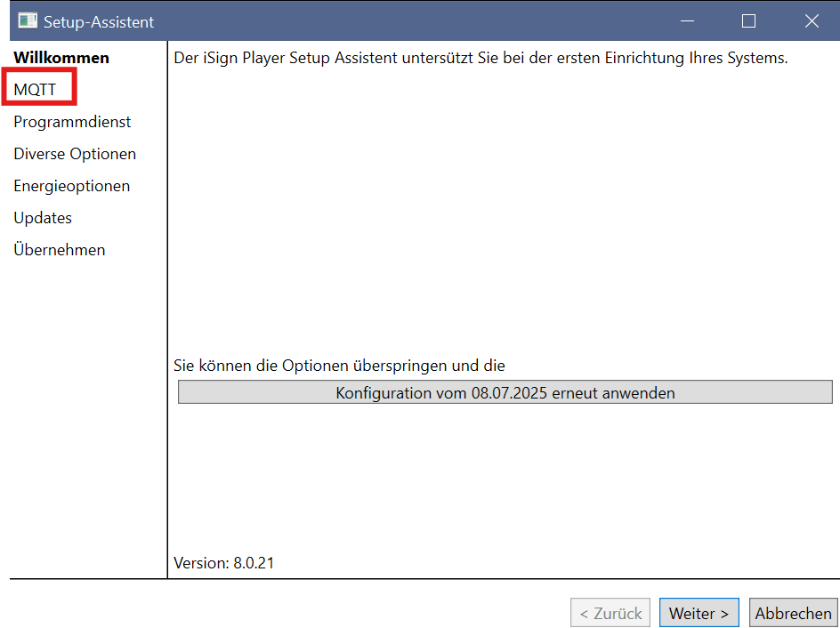This screenshot has width=840, height=628.
Task: Minimize the Setup-Assistent window
Action: tap(687, 21)
